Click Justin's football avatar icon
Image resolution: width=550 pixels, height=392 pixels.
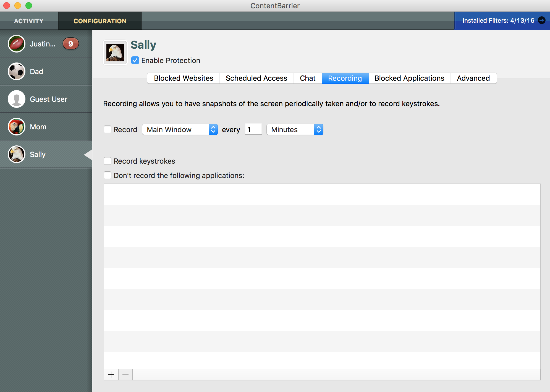tap(17, 44)
